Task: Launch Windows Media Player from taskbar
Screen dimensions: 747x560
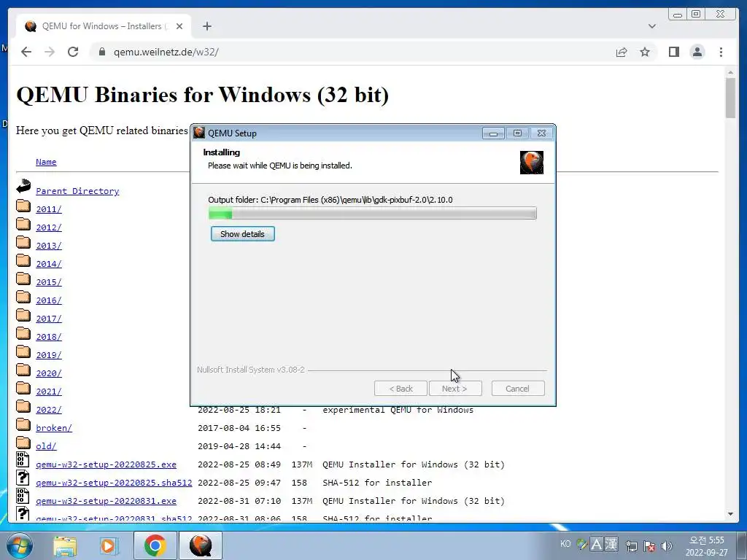Action: point(109,545)
